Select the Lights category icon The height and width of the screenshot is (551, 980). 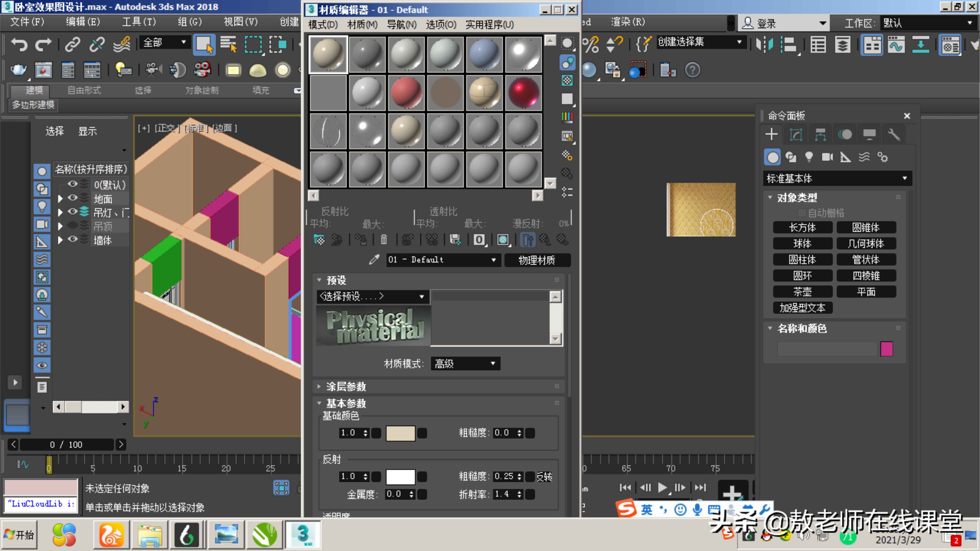click(x=809, y=157)
